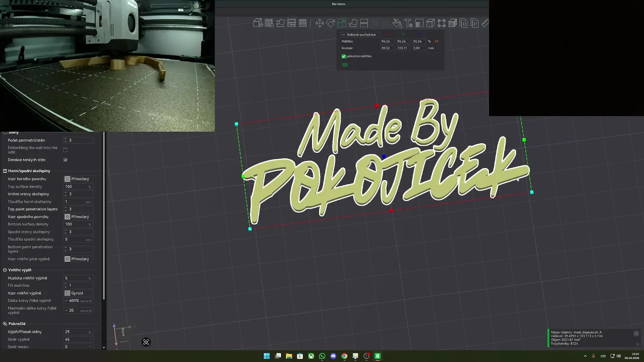Screen dimensions: 644x362
Task: Open Délka kotvy řídké výplně dropdown
Action: tap(78, 301)
